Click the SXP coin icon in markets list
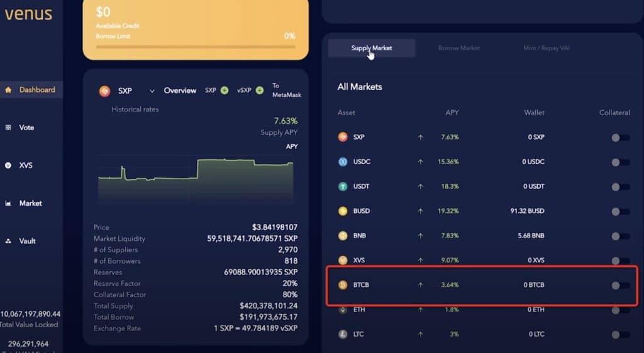 click(343, 137)
